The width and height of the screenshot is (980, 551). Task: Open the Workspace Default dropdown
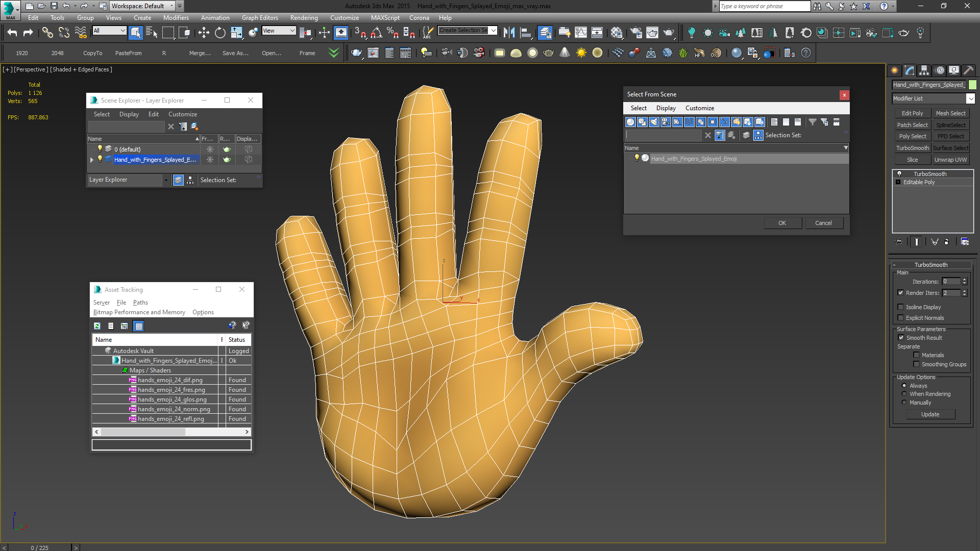click(171, 6)
